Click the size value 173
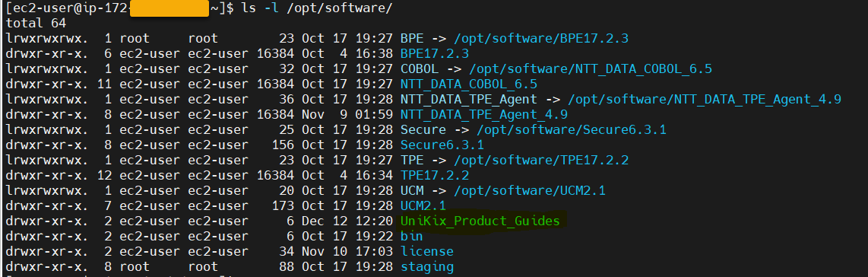868x277 pixels. [284, 206]
